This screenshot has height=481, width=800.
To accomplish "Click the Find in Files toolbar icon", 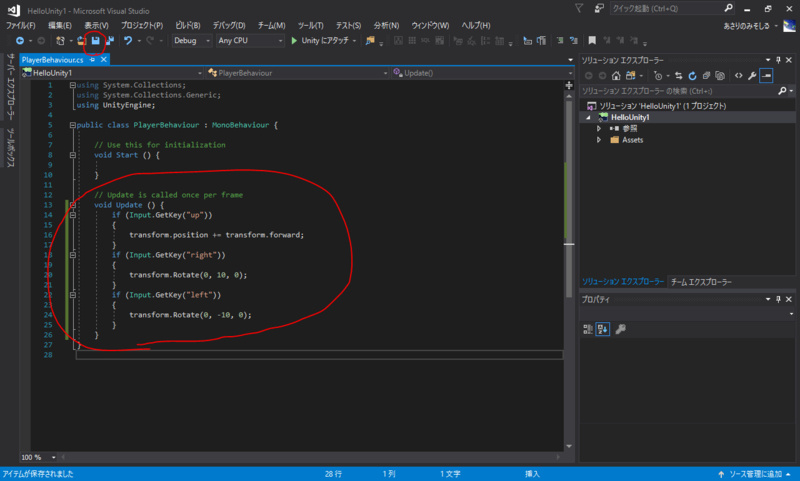I will [x=370, y=41].
